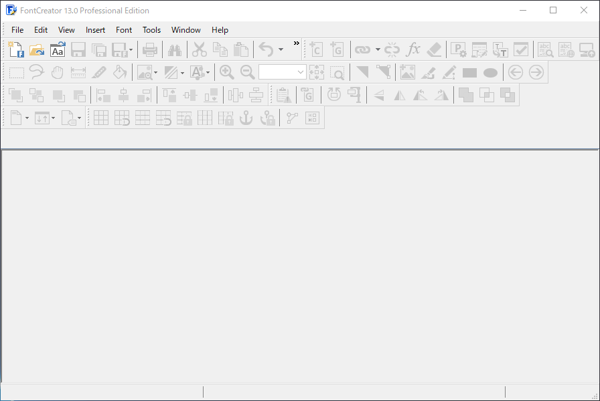Select the paint bucket fill tool
Viewport: 600px width, 401px height.
pos(120,72)
